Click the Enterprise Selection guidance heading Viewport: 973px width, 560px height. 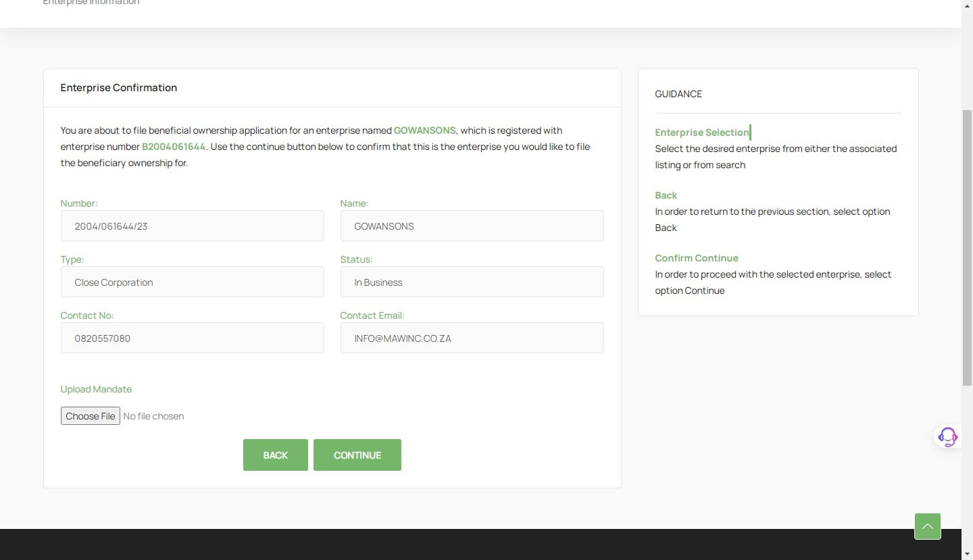[701, 132]
